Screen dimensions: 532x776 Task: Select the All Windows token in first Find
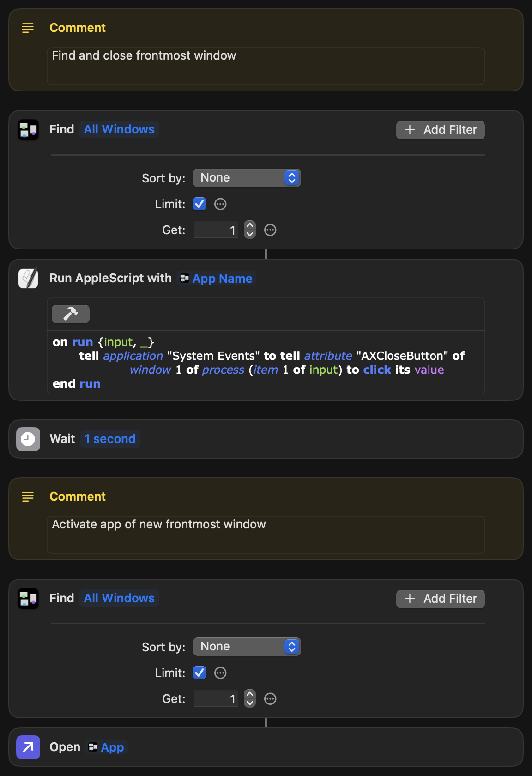[119, 129]
